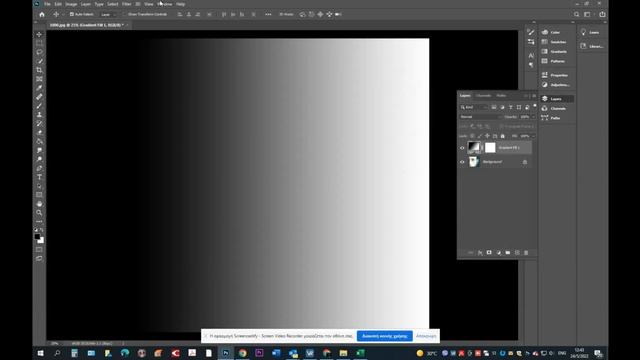This screenshot has height=360, width=640.
Task: Open the Layers panel options menu
Action: [534, 96]
